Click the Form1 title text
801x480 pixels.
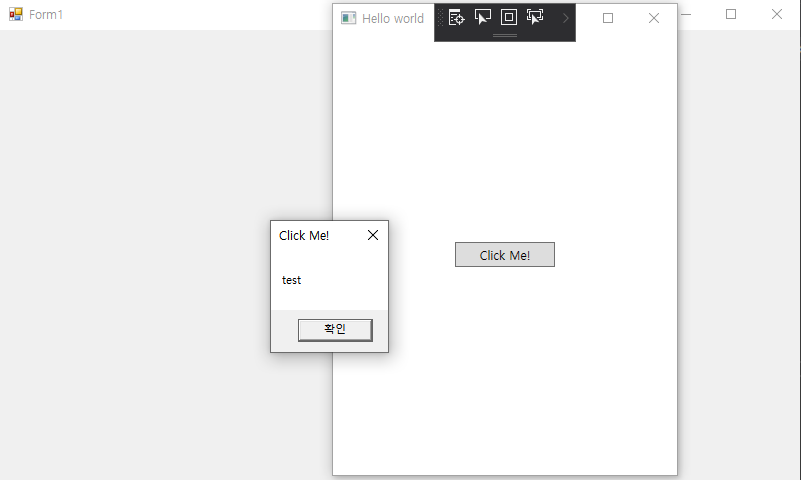coord(46,14)
